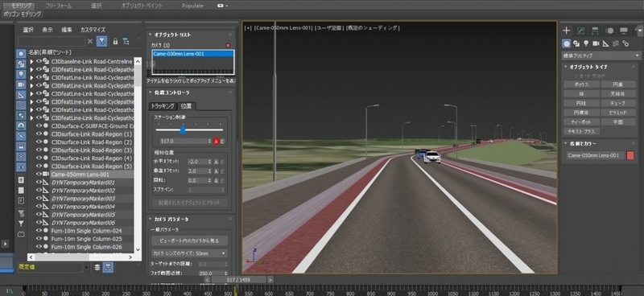Screen dimensions: 644x296
Task: Open the カメラ レンズのサイズ: 50mm dropdown
Action: coord(189,253)
